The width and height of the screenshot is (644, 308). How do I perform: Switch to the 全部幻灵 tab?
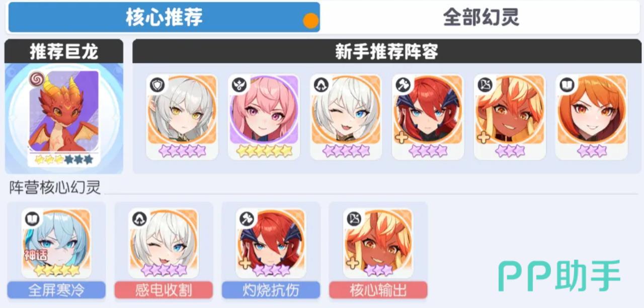coord(480,18)
